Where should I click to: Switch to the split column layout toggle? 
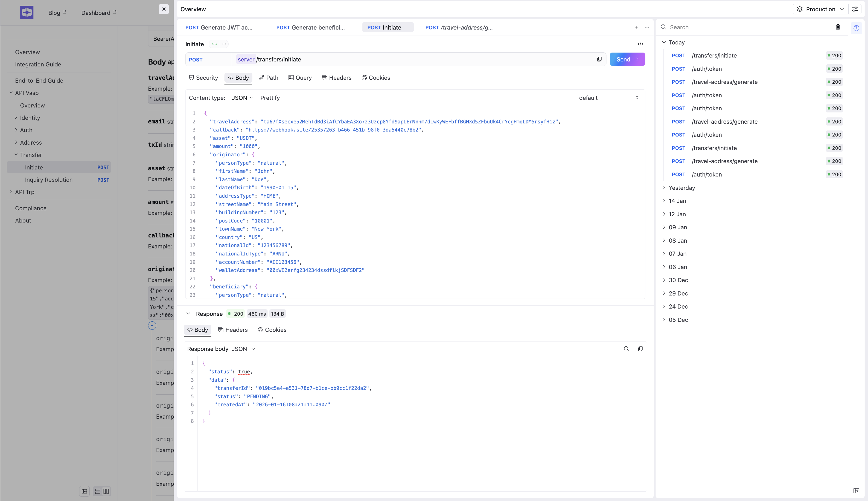point(106,491)
